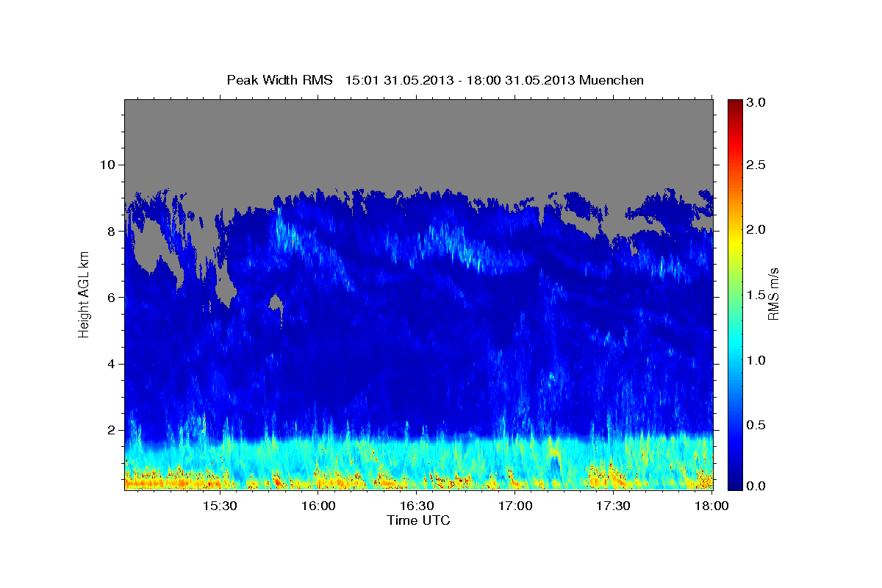The height and width of the screenshot is (588, 882).
Task: Click the "RMS m/s" colorbar label
Action: tap(772, 295)
